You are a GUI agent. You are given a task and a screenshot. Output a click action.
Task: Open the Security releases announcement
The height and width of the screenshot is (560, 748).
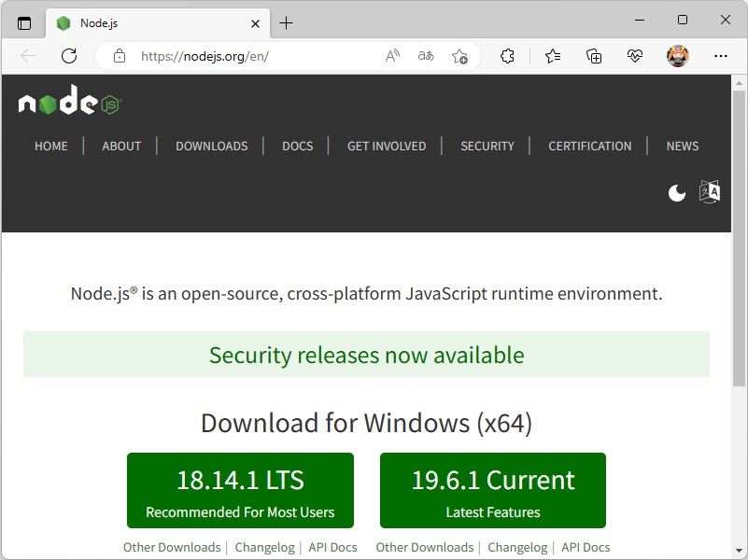tap(366, 355)
